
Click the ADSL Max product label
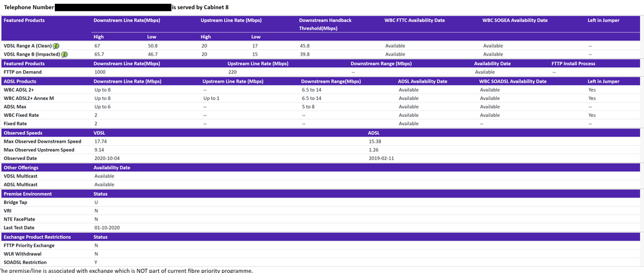click(x=15, y=106)
